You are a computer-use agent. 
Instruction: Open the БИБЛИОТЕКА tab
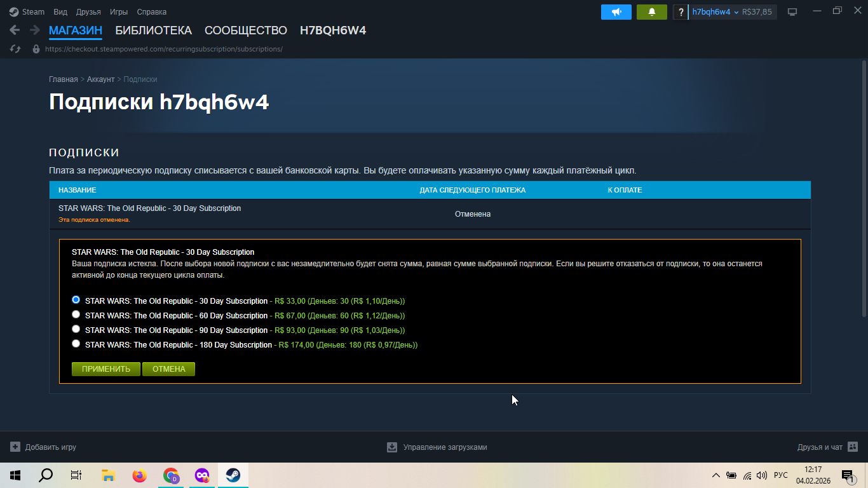(153, 30)
